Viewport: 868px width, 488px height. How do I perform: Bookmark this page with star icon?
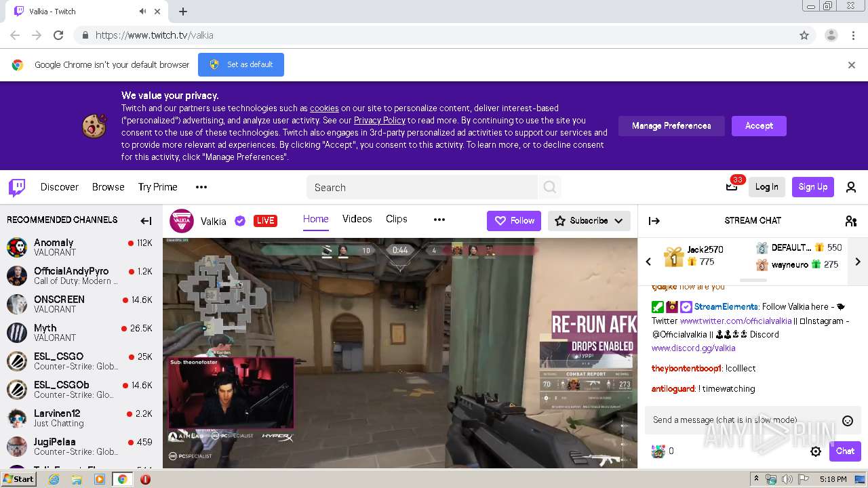804,35
